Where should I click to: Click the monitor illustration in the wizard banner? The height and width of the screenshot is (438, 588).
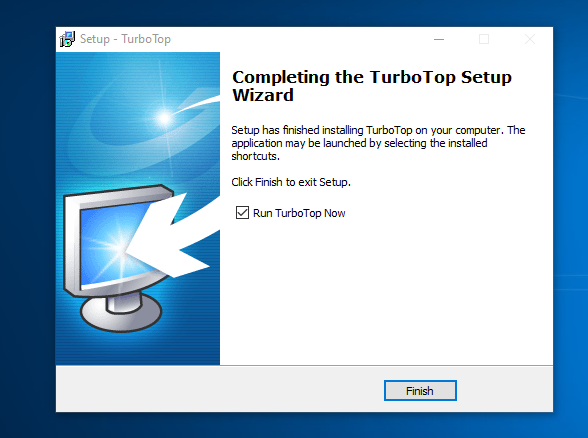116,257
